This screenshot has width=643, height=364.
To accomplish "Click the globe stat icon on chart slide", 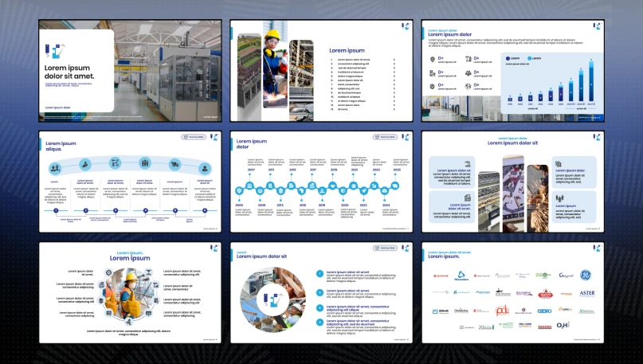I will 468,86.
